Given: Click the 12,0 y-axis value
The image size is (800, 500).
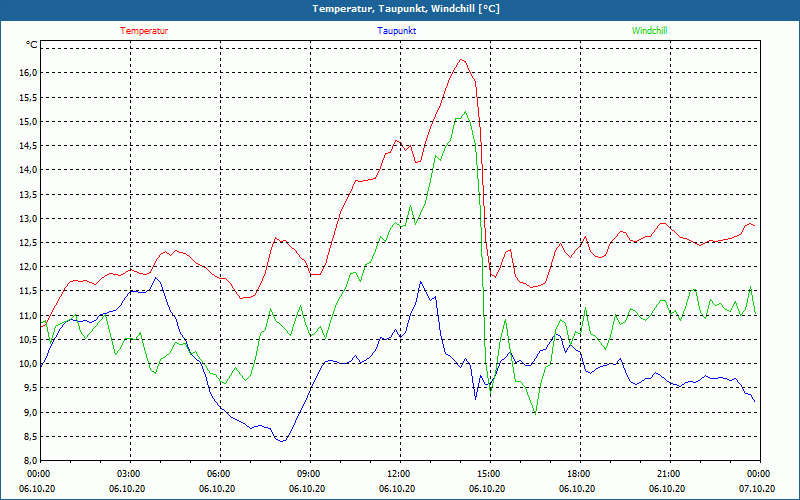Looking at the screenshot, I should [28, 267].
